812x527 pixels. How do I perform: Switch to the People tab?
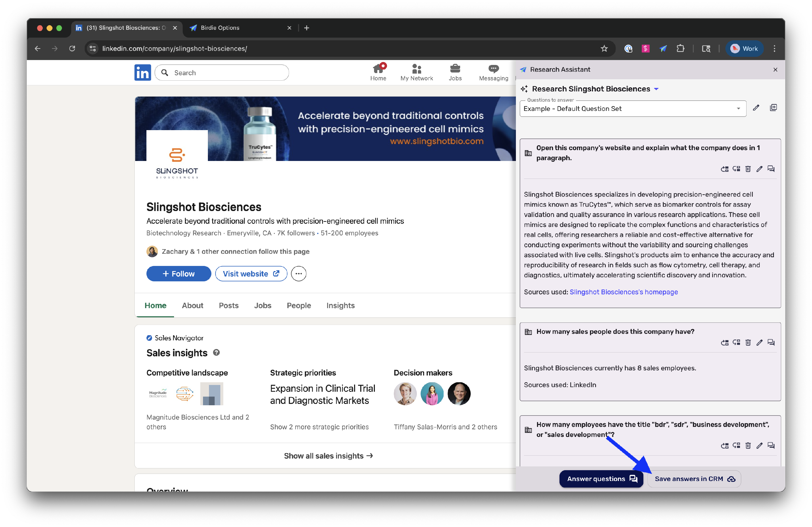[299, 306]
